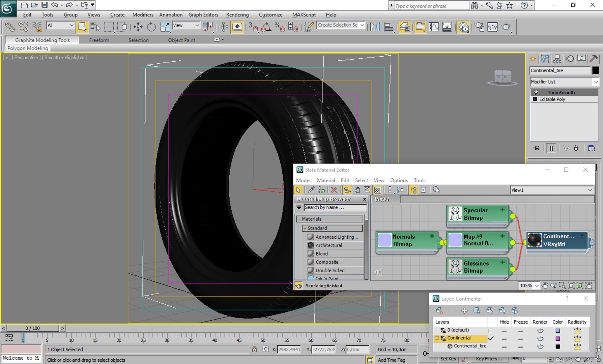
Task: Toggle Show Background in Preview in Slate
Action: click(378, 190)
